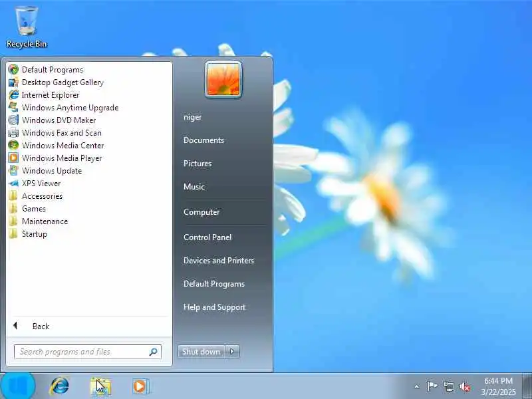
Task: Open Pictures from the Start menu
Action: [198, 163]
